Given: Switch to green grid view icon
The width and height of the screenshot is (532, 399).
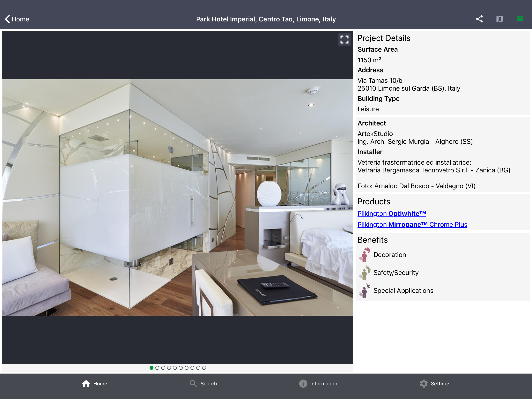Looking at the screenshot, I should [x=520, y=19].
